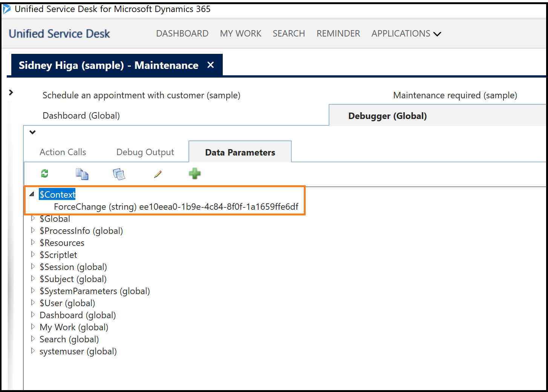
Task: Open the APPLICATIONS dropdown menu
Action: click(x=406, y=34)
